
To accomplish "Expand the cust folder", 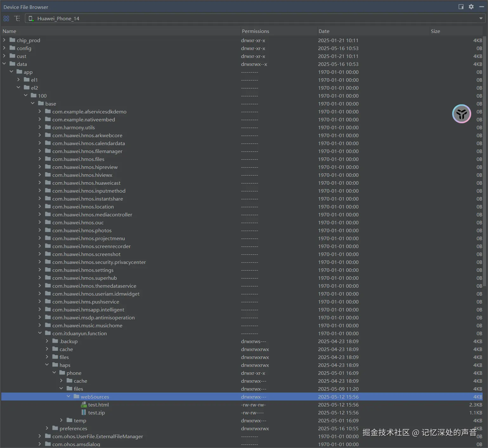I will [4, 56].
